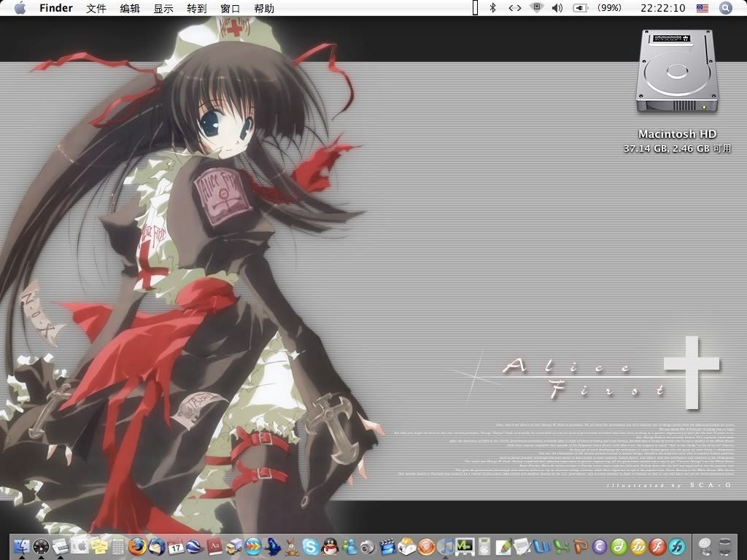Launch Google Earth from the Dock
Screen dimensions: 747x560
195,546
